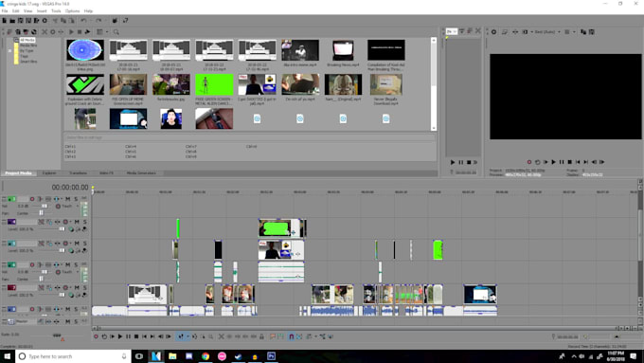Image resolution: width=644 pixels, height=363 pixels.
Task: Open Photoshop from the taskbar
Action: 271,356
